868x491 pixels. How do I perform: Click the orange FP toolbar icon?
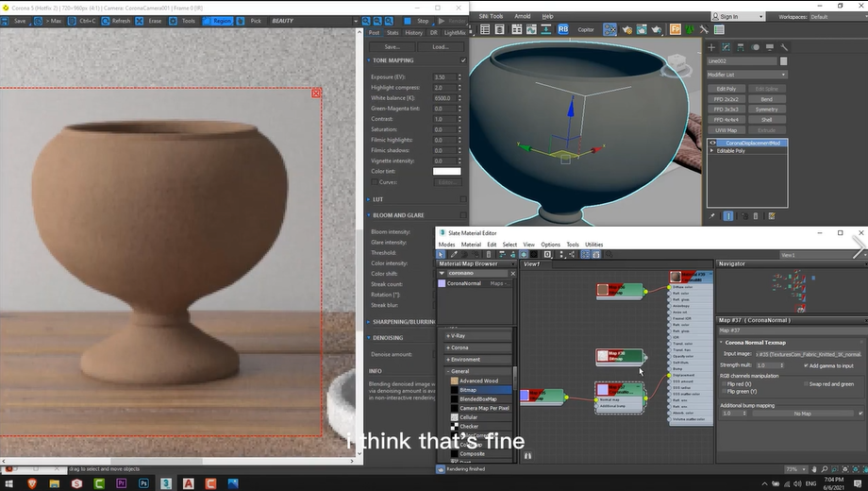point(676,29)
